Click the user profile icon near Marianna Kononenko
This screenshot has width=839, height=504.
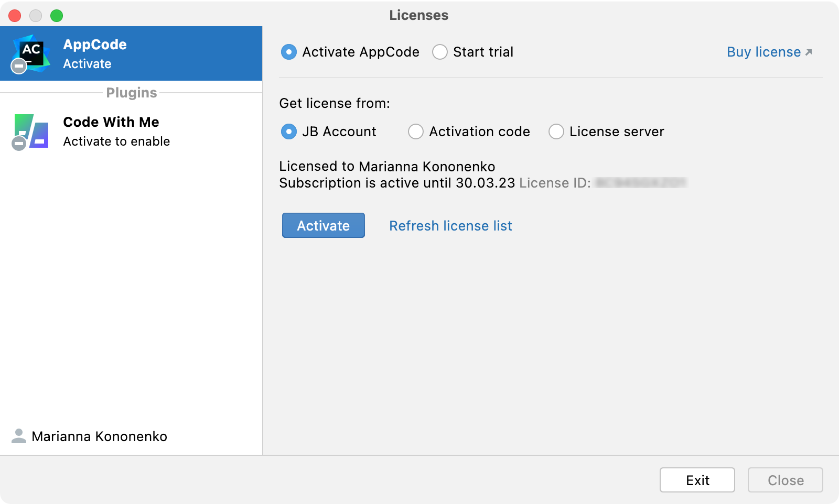point(19,436)
